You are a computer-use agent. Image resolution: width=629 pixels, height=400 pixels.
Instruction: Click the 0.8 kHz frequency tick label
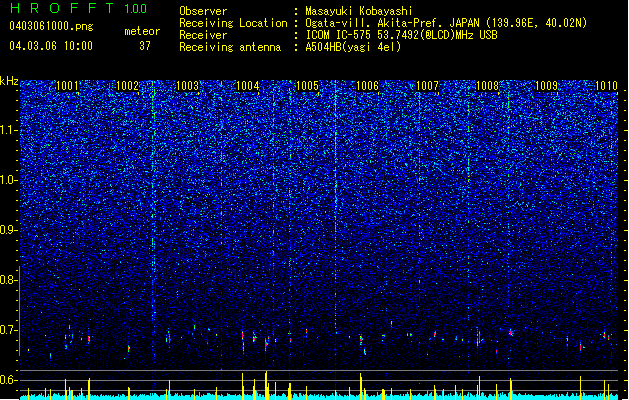click(9, 280)
